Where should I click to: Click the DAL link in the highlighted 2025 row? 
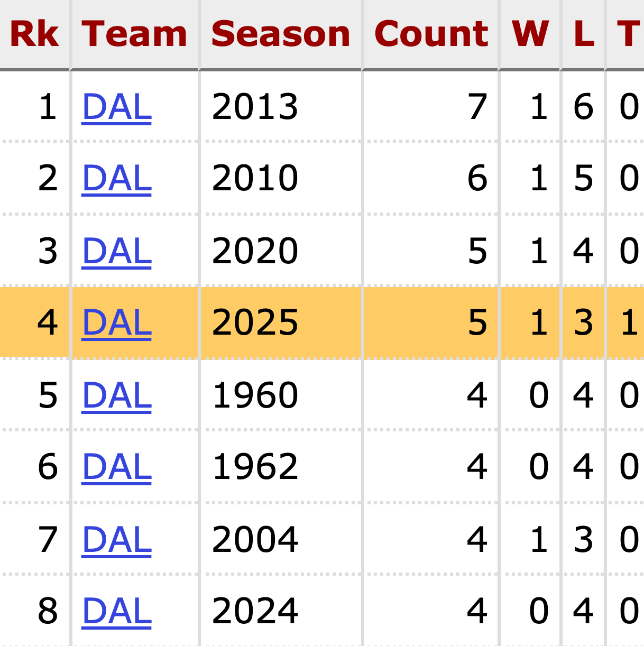click(117, 322)
